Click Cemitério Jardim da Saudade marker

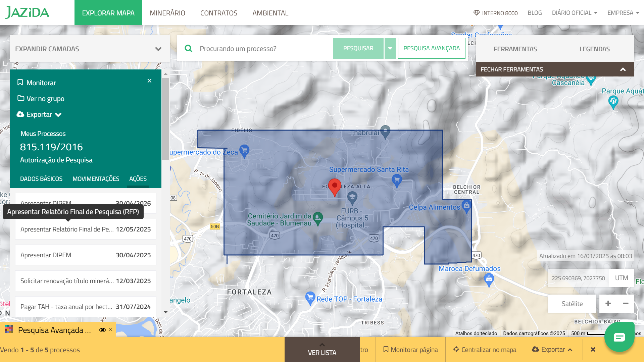[318, 219]
